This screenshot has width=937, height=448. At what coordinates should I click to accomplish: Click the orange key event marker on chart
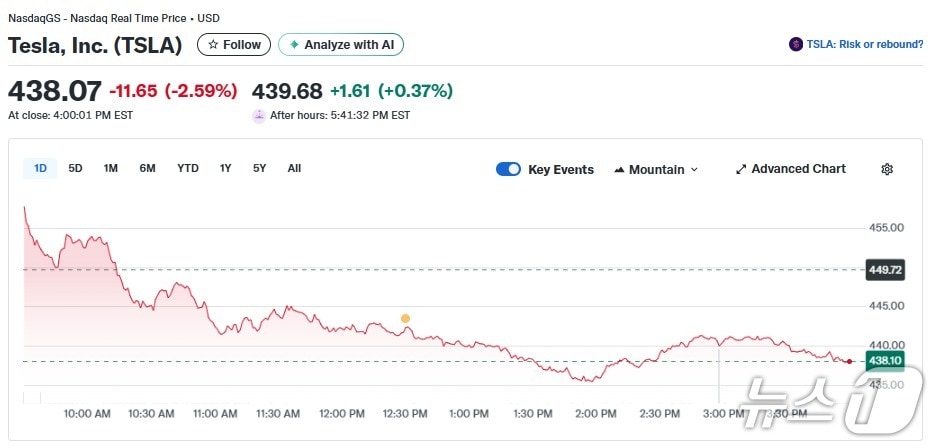pos(405,319)
